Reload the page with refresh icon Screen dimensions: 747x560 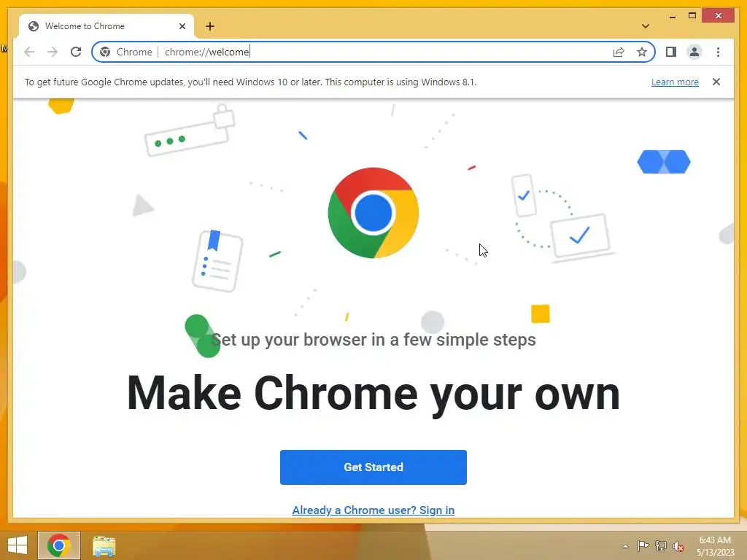tap(76, 52)
